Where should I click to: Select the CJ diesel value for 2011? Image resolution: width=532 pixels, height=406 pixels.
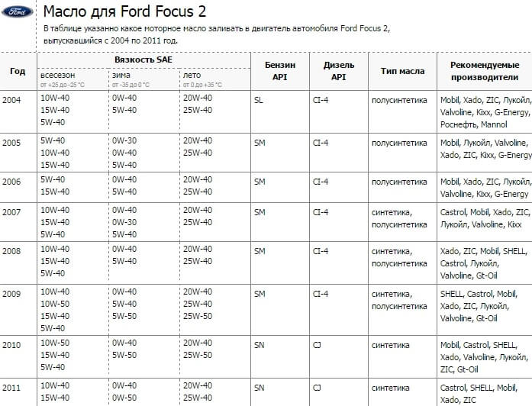pyautogui.click(x=317, y=388)
